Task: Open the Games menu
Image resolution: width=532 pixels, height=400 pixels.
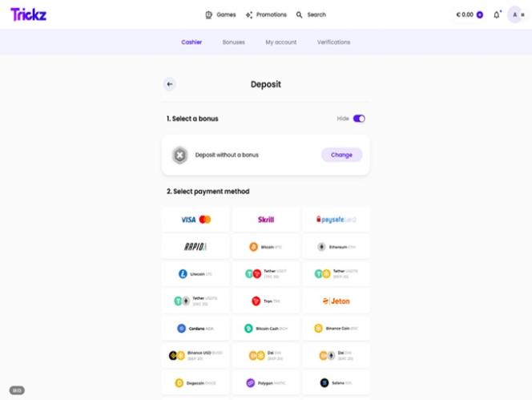Action: (x=220, y=15)
